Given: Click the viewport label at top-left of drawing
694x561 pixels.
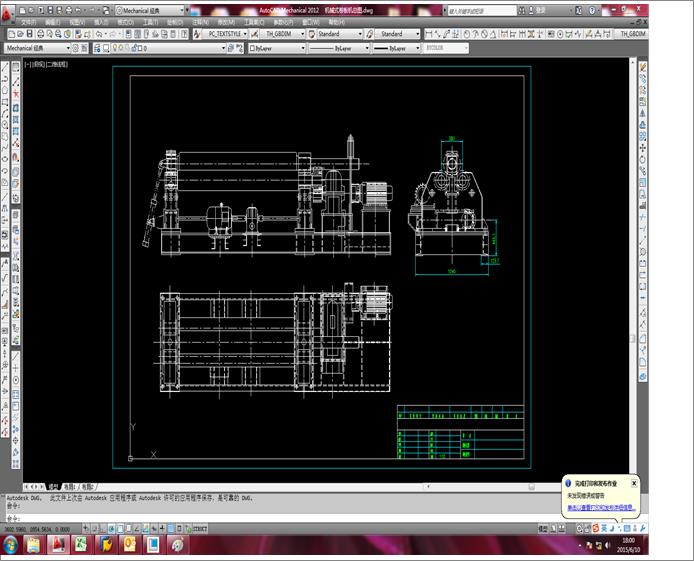Looking at the screenshot, I should coord(46,64).
